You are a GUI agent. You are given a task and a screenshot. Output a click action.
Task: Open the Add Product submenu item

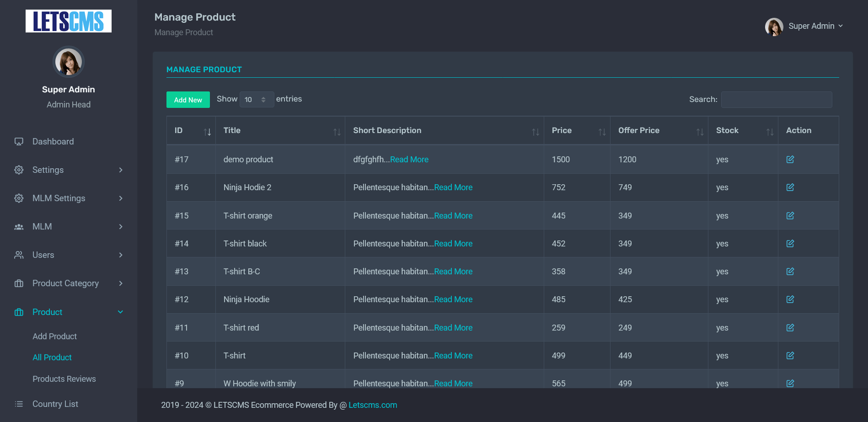click(54, 337)
